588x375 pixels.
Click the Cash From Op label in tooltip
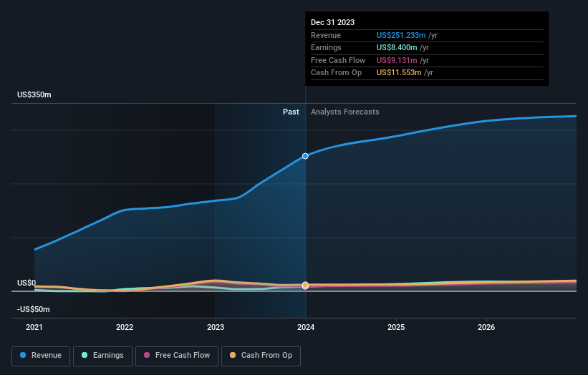pyautogui.click(x=336, y=73)
